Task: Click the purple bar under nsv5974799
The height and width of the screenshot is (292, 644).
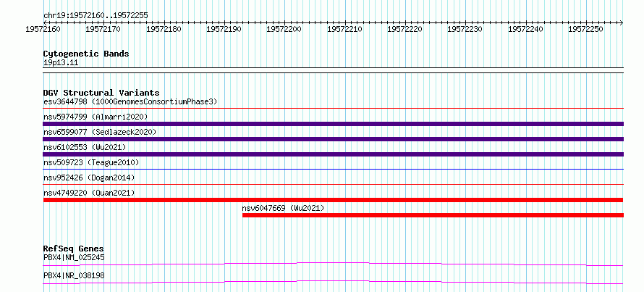Action: (x=333, y=124)
